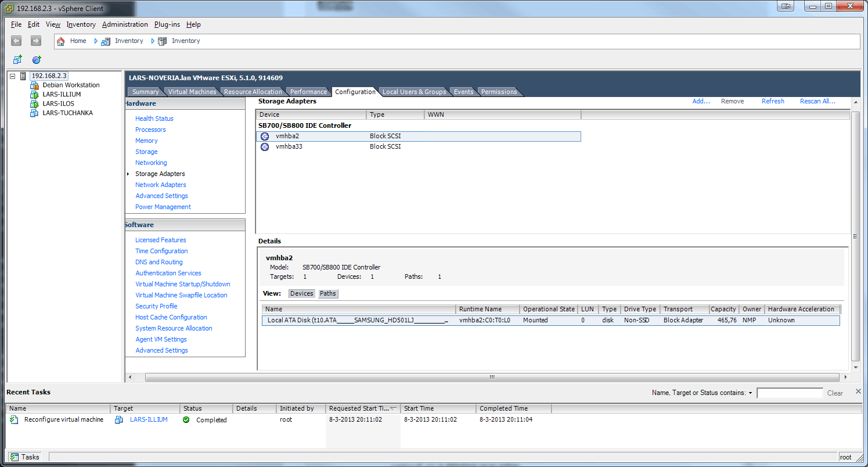Image resolution: width=868 pixels, height=467 pixels.
Task: Click the navigate Forward arrow button
Action: point(36,41)
